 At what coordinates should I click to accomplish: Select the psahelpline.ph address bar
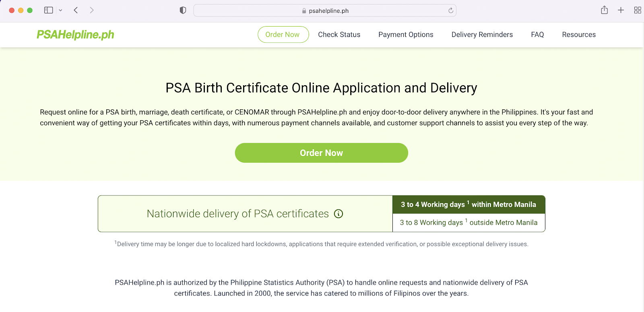325,10
